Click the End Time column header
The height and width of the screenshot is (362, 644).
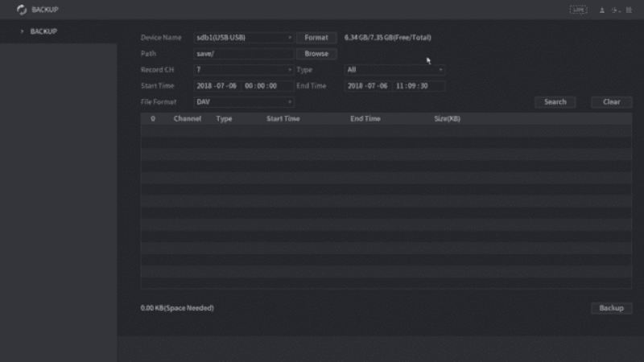pyautogui.click(x=365, y=118)
